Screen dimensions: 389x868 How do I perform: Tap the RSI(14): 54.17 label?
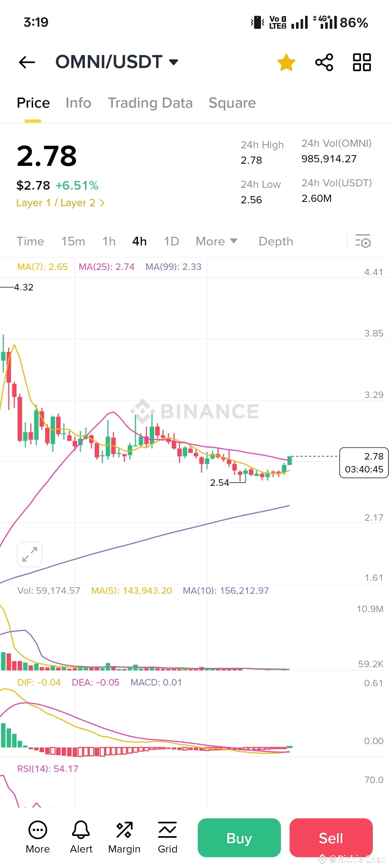(48, 769)
